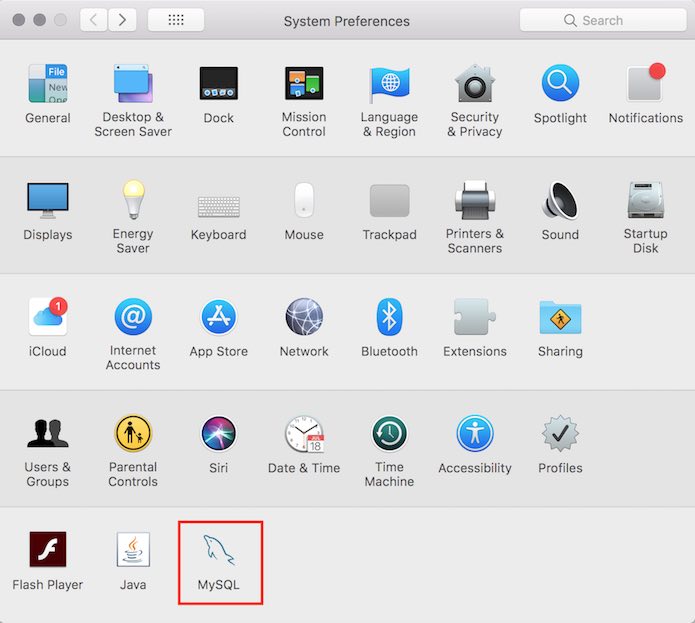The width and height of the screenshot is (695, 623).
Task: Click the forward arrow navigation button
Action: 122,20
